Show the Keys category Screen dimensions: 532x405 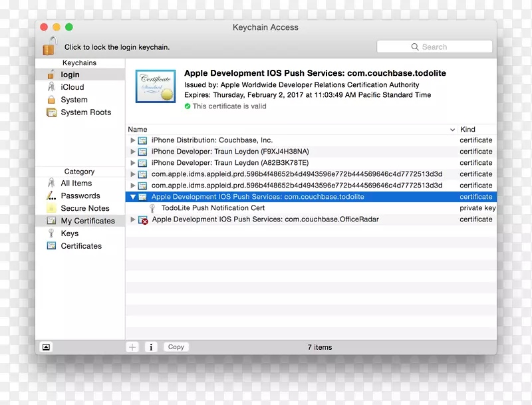click(69, 233)
